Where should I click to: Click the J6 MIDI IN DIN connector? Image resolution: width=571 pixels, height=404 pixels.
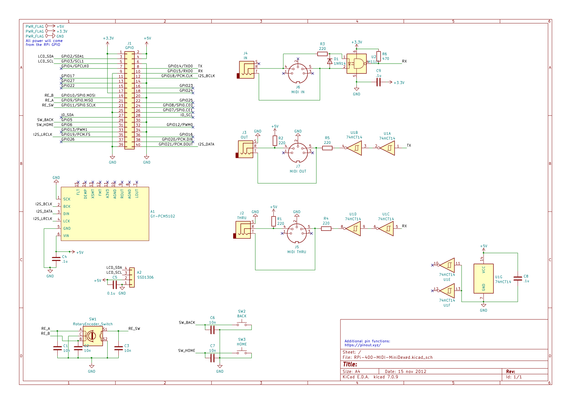(298, 74)
